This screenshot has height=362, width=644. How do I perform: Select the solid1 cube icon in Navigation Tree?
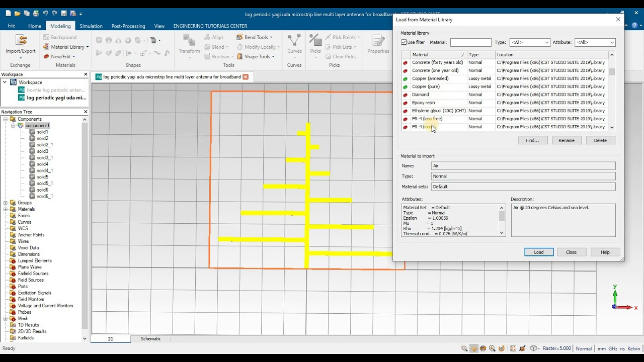(32, 132)
